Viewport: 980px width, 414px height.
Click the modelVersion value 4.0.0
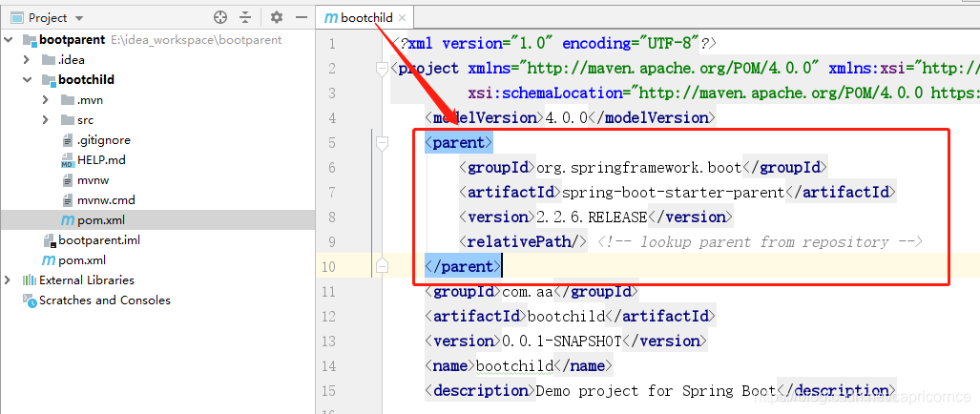(x=566, y=118)
